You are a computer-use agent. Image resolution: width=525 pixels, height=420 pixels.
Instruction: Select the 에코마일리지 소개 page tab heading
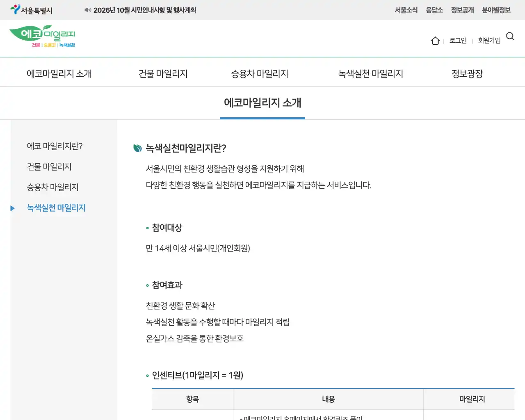262,103
